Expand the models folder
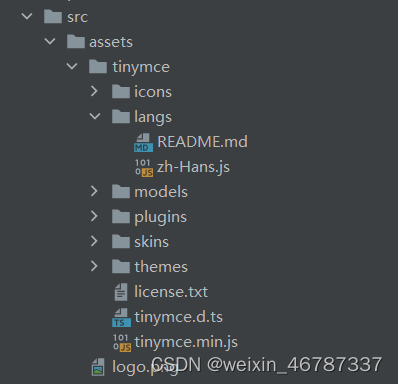This screenshot has width=398, height=384. pos(94,191)
